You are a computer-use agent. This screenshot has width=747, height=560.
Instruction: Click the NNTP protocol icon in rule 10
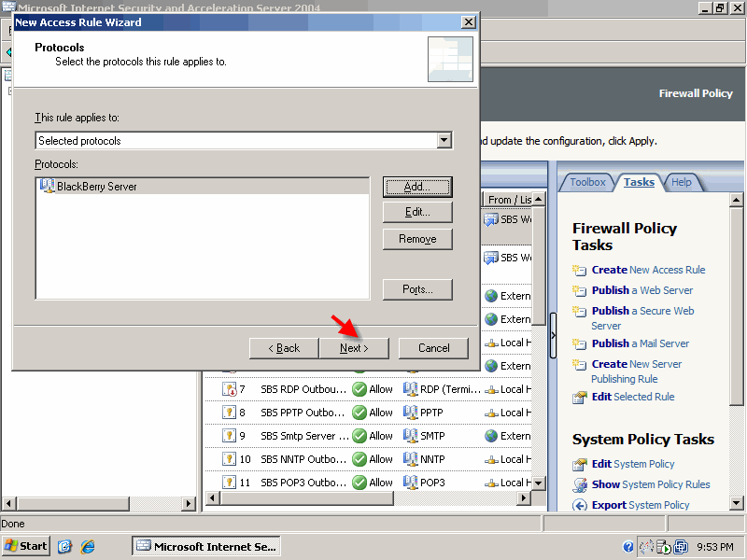coord(410,459)
